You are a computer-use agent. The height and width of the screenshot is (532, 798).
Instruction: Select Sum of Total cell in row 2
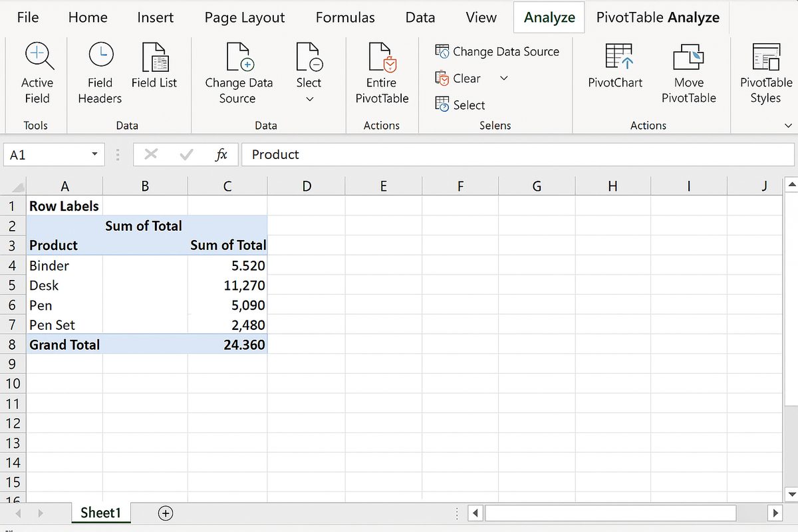click(x=145, y=225)
